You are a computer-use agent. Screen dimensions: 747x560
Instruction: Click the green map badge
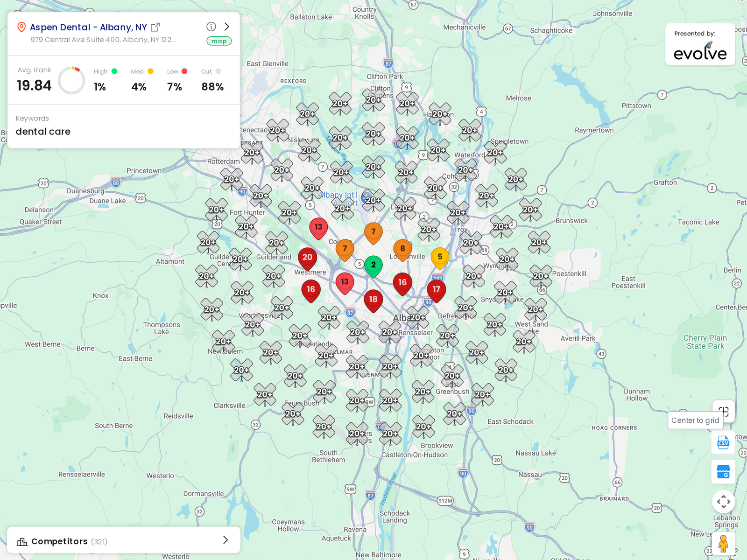point(219,41)
